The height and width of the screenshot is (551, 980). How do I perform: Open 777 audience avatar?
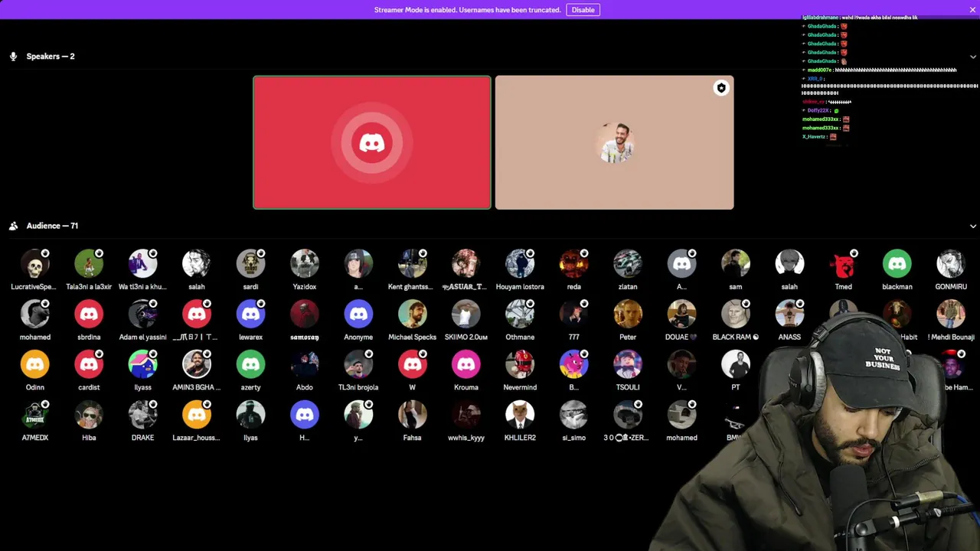coord(573,315)
